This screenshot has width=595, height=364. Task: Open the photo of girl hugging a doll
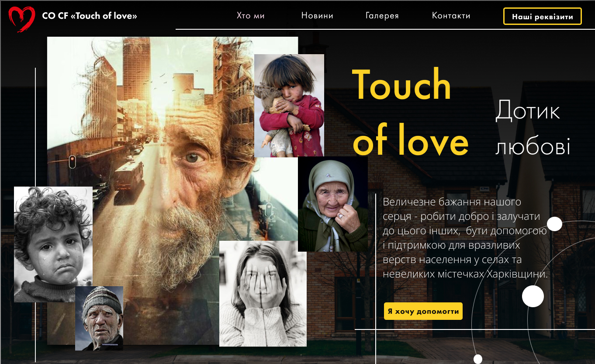(x=289, y=105)
